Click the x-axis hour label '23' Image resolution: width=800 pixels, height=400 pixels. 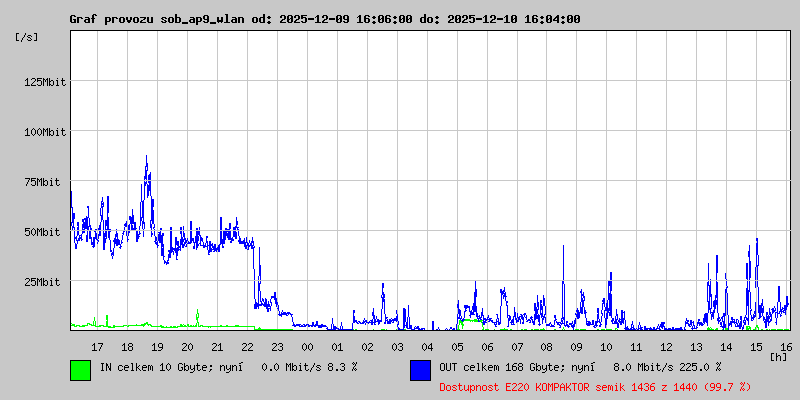[277, 347]
